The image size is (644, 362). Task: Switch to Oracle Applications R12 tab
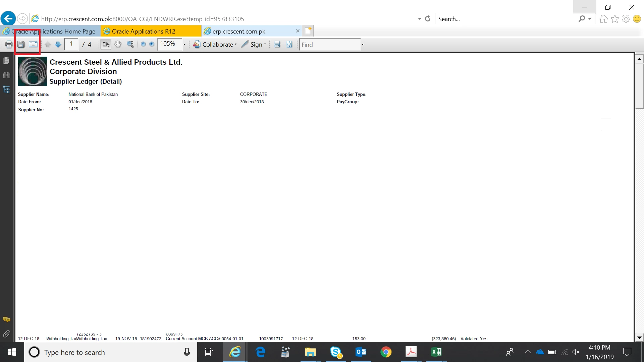coord(144,31)
